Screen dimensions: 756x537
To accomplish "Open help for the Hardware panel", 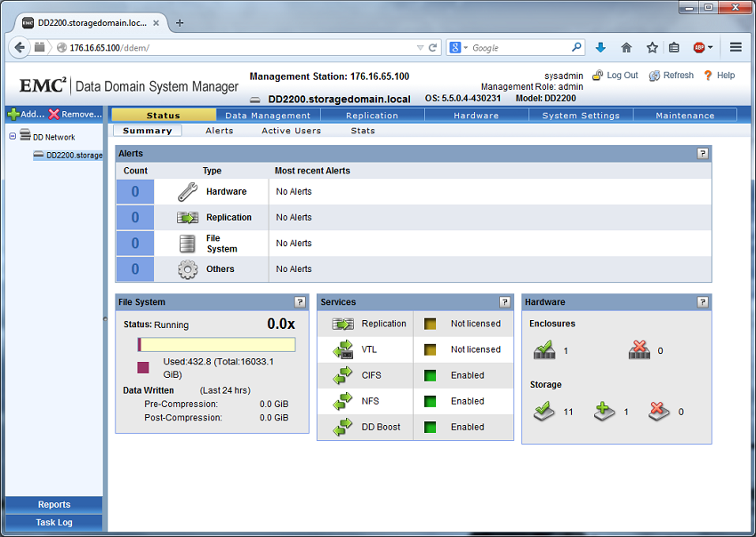I will click(x=703, y=301).
